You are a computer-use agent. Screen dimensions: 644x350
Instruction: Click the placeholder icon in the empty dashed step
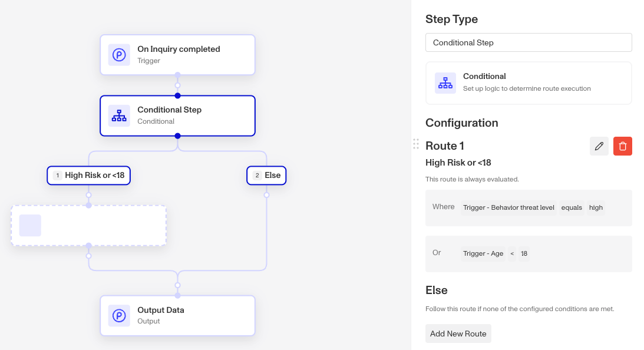(x=30, y=225)
